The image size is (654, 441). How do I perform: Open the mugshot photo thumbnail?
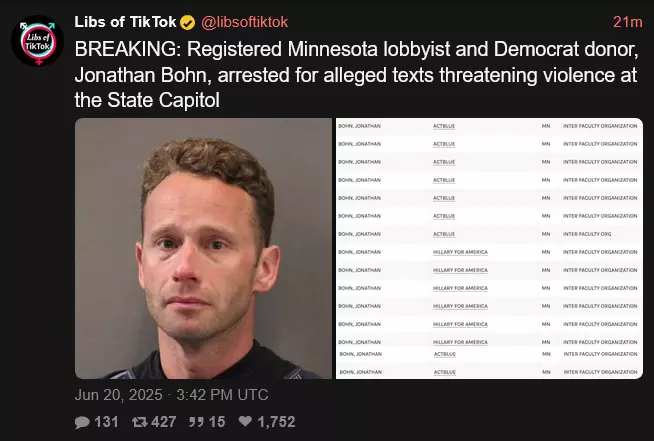point(203,249)
